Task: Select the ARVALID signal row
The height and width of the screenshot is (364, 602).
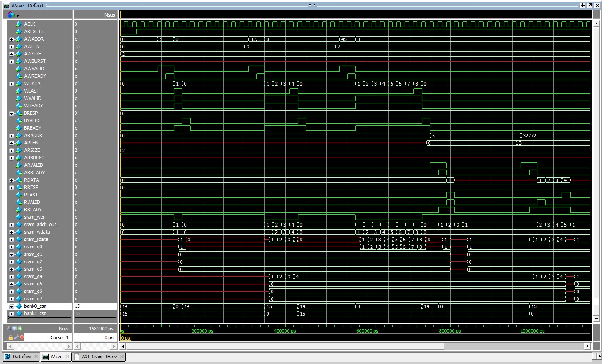Action: point(41,165)
